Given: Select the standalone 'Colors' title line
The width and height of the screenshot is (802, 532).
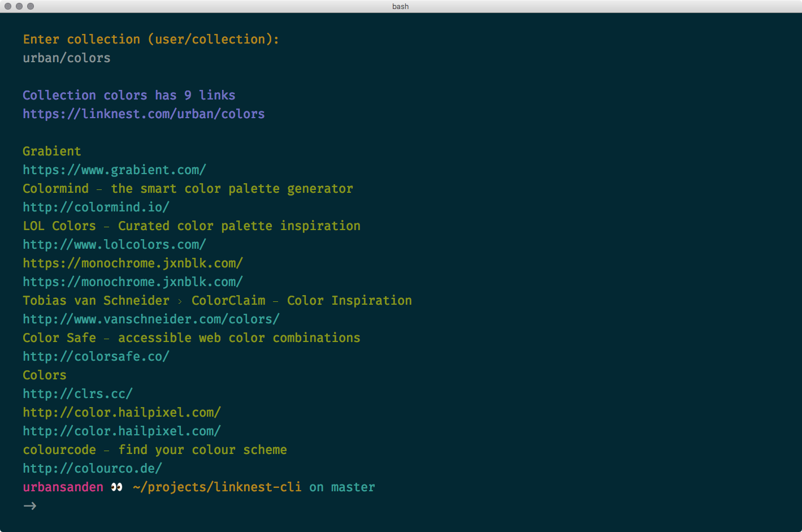Looking at the screenshot, I should 45,375.
